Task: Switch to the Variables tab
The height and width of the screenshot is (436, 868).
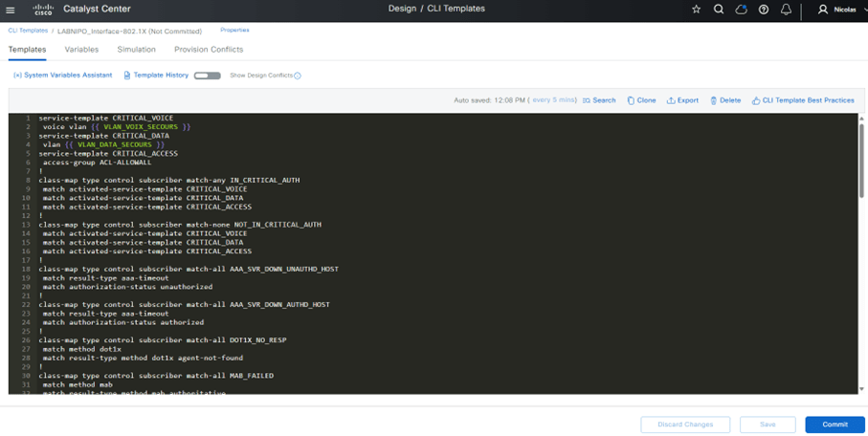Action: tap(81, 50)
